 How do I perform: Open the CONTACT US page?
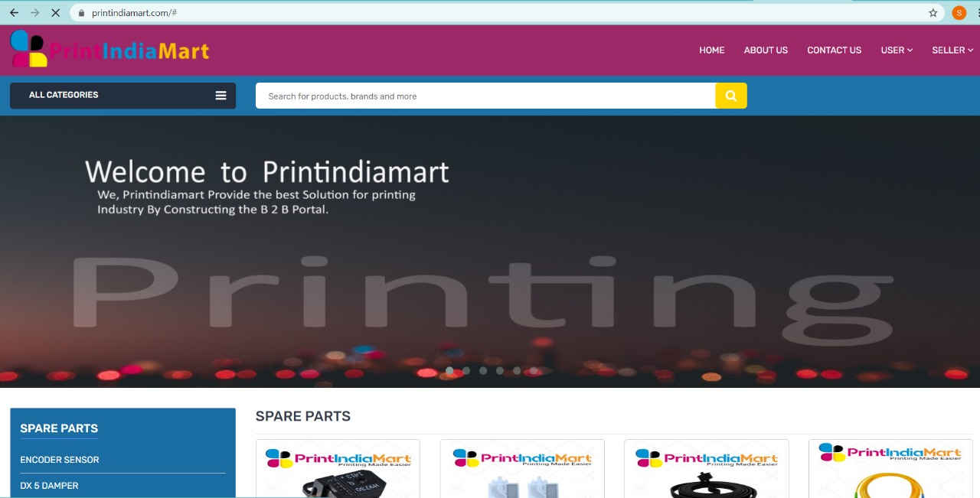coord(834,50)
